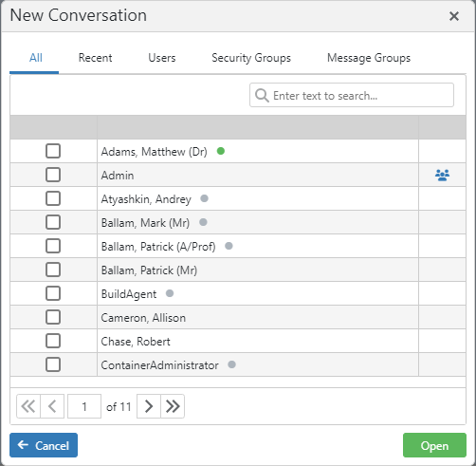Check the box next to Cameron, Allison

[x=53, y=317]
